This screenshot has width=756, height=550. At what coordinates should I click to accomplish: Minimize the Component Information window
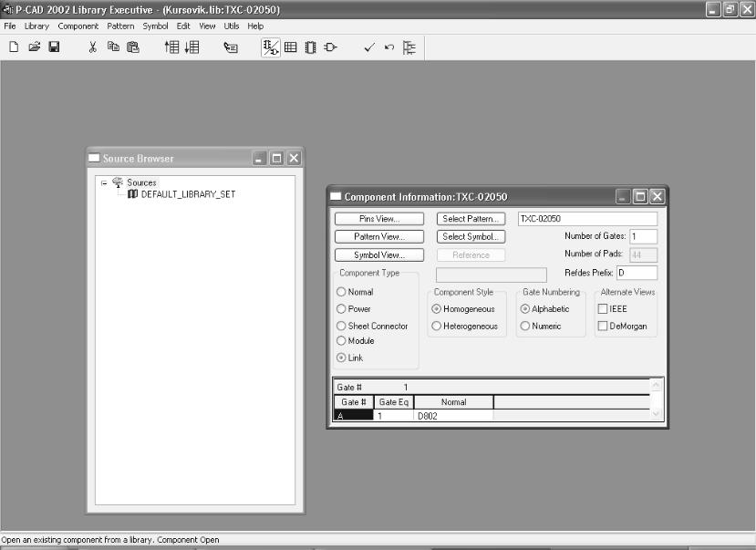[x=623, y=196]
